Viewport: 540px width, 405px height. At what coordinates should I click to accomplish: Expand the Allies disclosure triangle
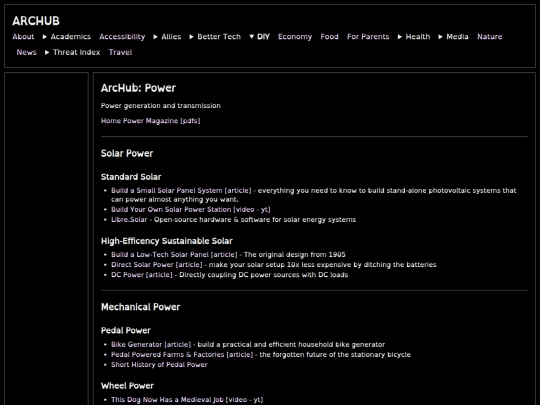click(156, 37)
